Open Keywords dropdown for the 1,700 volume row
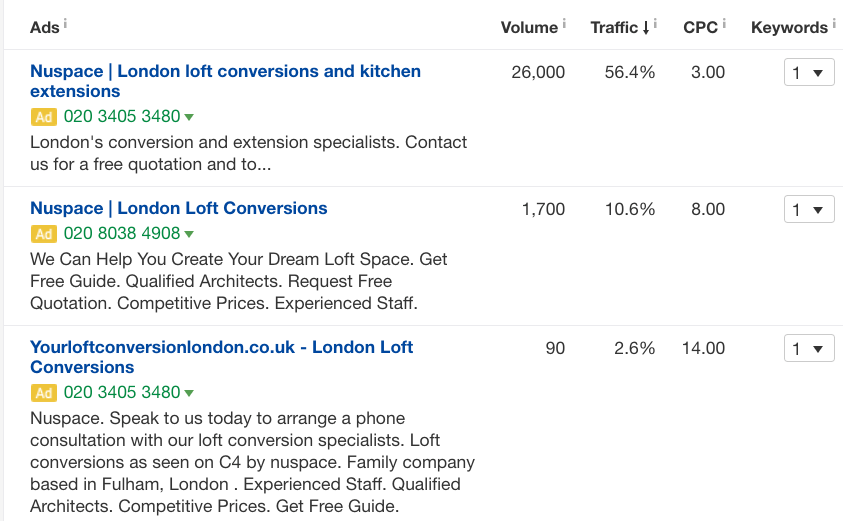Viewport: 843px width, 521px height. tap(808, 210)
